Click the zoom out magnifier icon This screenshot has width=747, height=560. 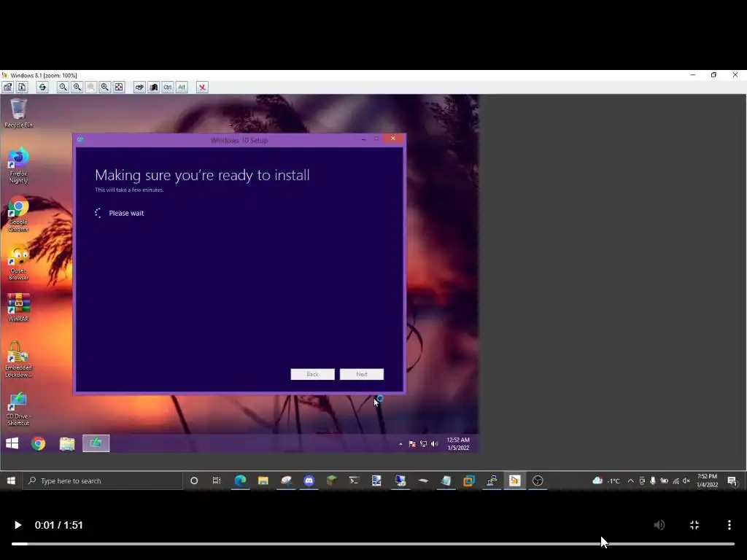[63, 87]
